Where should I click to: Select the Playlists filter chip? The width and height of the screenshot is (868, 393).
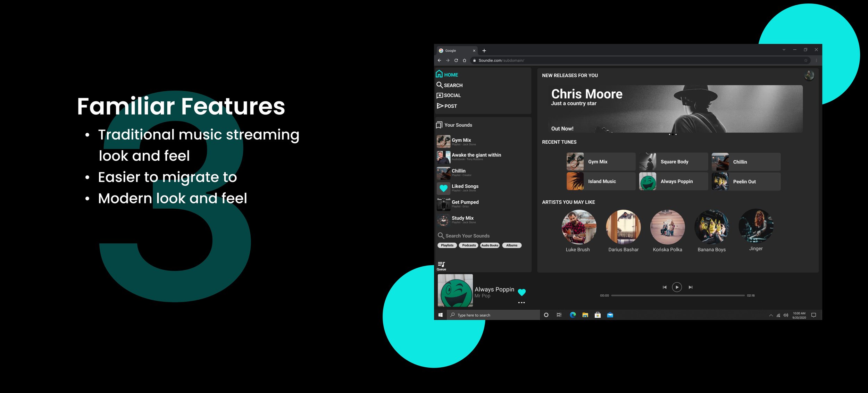447,245
